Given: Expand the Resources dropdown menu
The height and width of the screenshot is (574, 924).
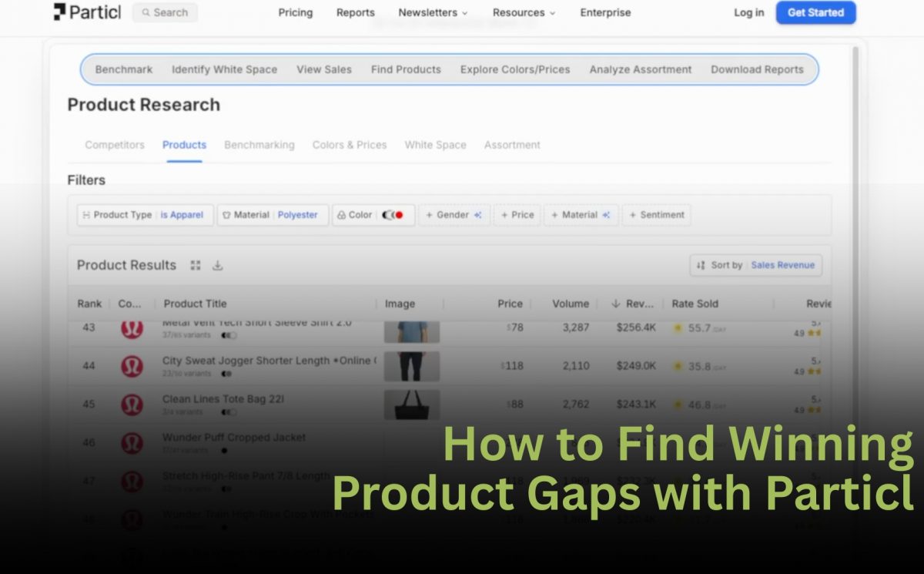Looking at the screenshot, I should tap(524, 12).
